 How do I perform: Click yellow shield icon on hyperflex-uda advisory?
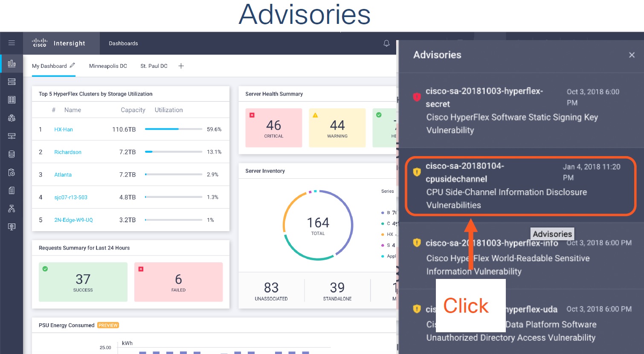click(x=417, y=309)
